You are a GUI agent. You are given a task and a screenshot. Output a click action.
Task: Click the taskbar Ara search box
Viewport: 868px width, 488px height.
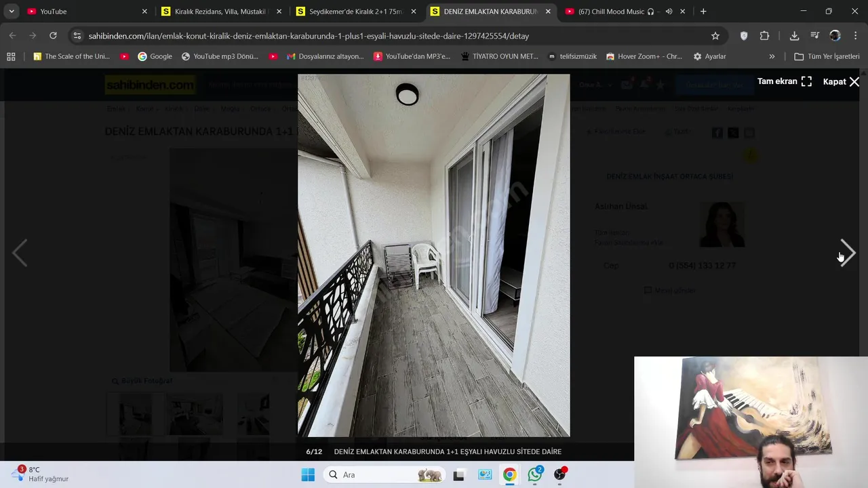pyautogui.click(x=384, y=474)
